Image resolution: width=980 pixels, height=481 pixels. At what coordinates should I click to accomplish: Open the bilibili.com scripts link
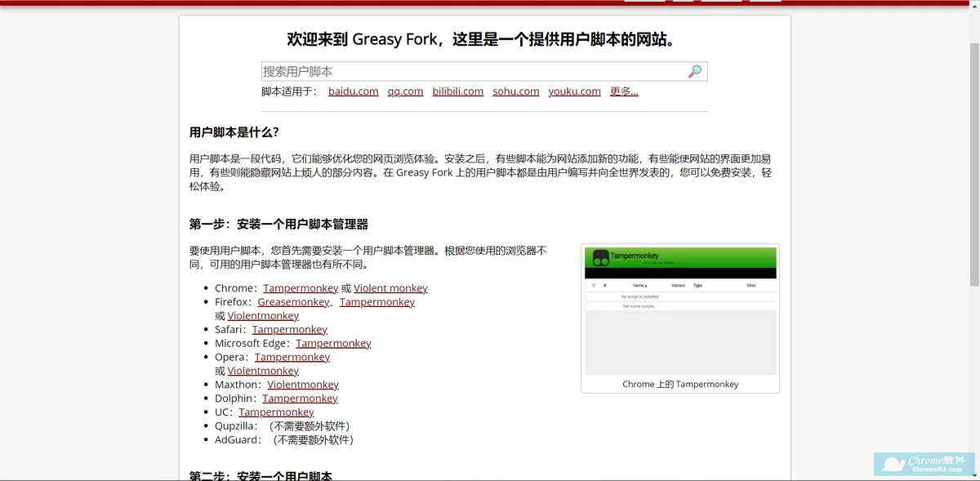[458, 91]
